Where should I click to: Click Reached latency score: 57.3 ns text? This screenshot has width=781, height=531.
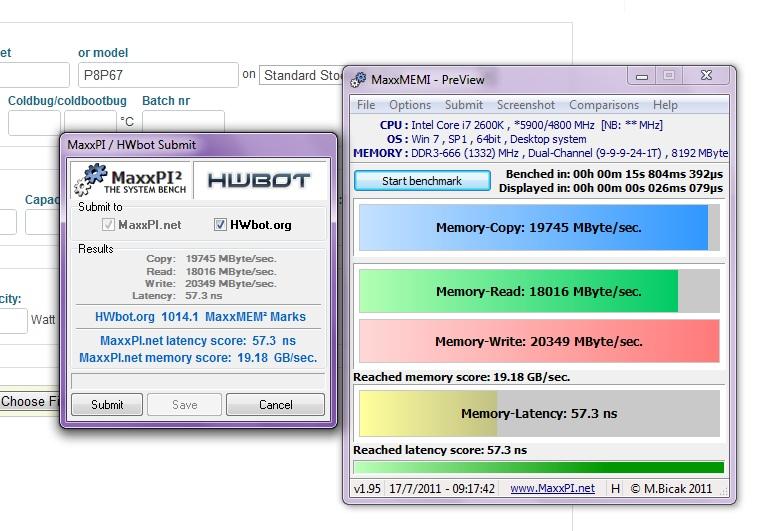[x=440, y=450]
